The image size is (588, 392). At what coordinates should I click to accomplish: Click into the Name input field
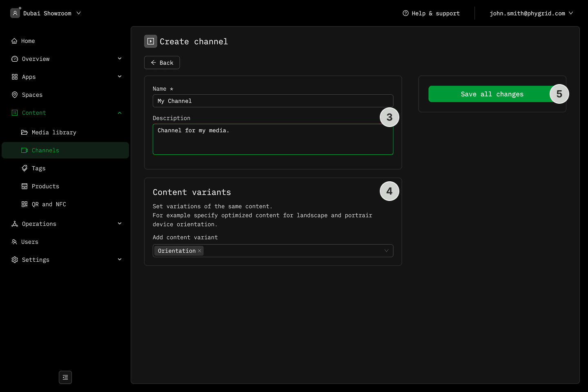point(273,101)
